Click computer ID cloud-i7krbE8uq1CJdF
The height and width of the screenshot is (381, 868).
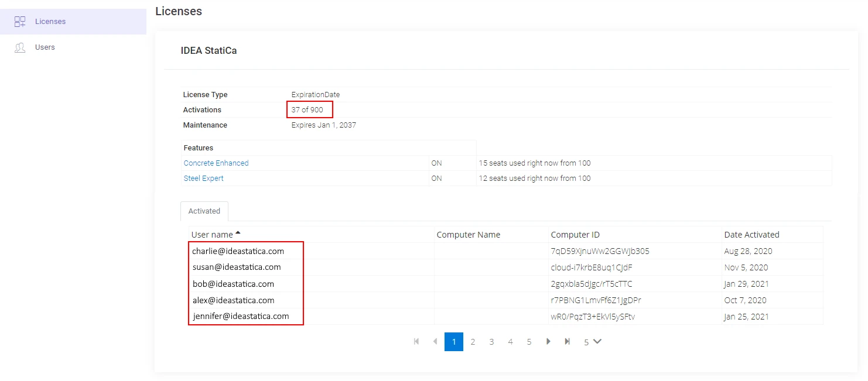pos(592,267)
